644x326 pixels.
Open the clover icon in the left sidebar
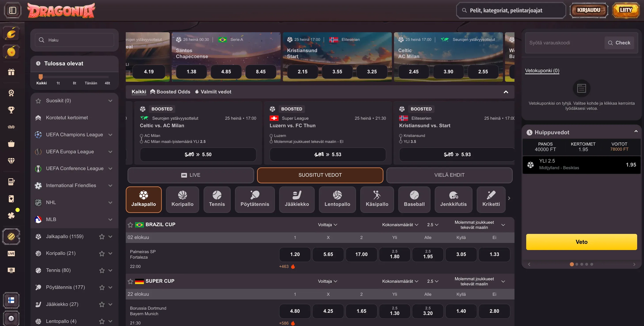(x=11, y=216)
